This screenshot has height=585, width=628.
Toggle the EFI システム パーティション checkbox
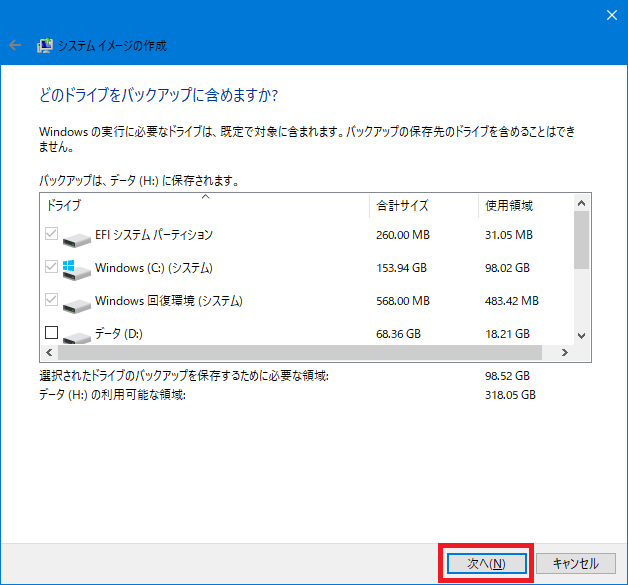pos(51,233)
